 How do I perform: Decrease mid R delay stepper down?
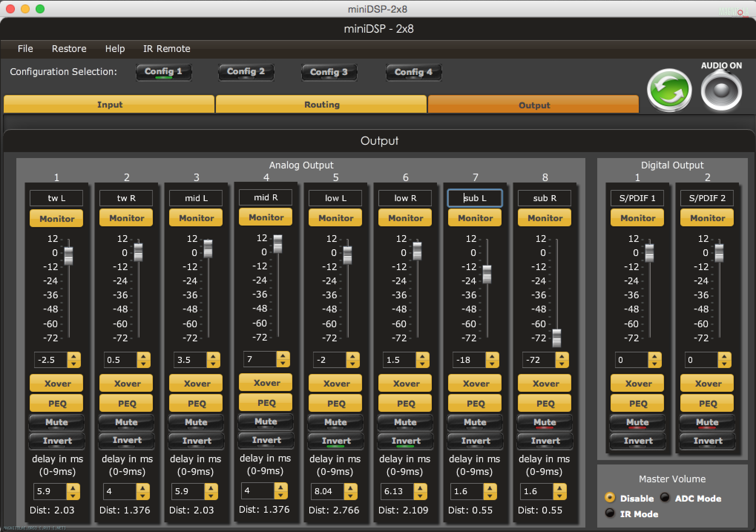(x=280, y=495)
